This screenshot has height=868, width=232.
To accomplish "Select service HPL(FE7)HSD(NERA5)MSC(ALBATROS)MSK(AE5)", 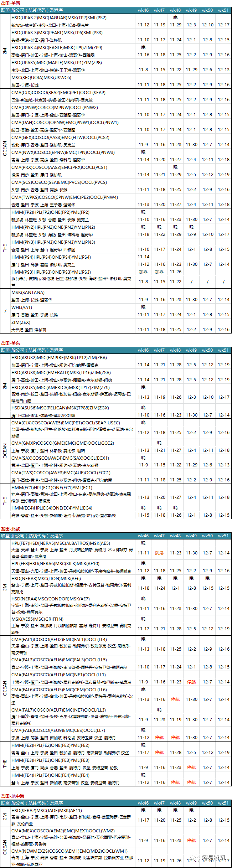I will click(61, 543).
